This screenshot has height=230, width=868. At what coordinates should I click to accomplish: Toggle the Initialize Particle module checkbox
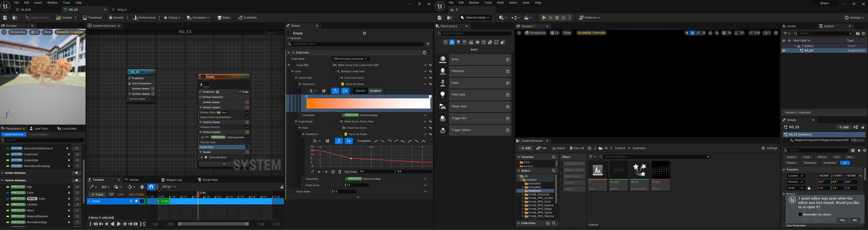coord(247,127)
